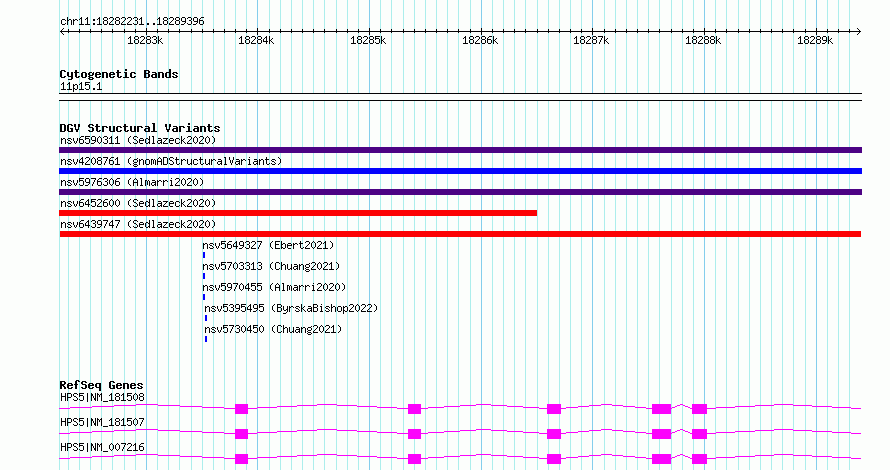
Task: Click the cytogenetic band 11p15.1 bar
Action: click(460, 97)
